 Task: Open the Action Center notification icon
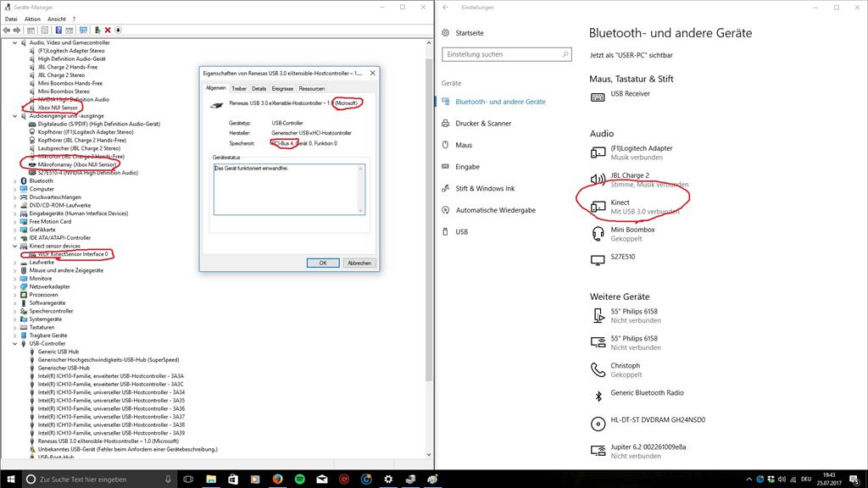pyautogui.click(x=855, y=480)
